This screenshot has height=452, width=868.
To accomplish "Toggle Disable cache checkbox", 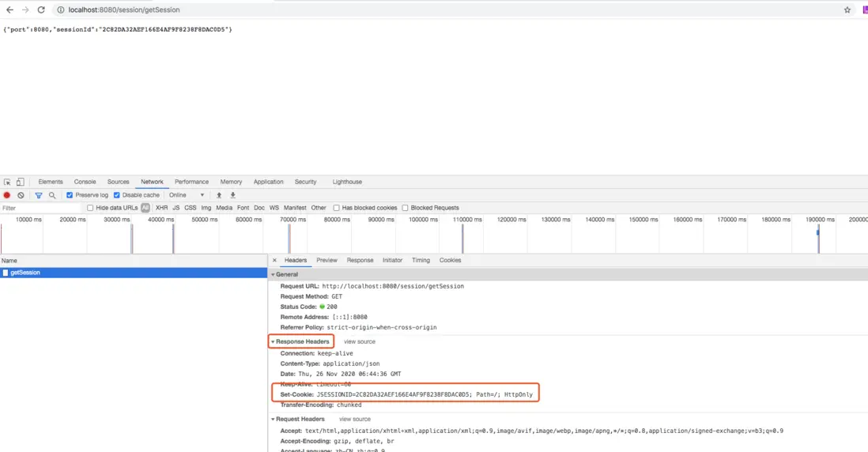I will point(116,195).
